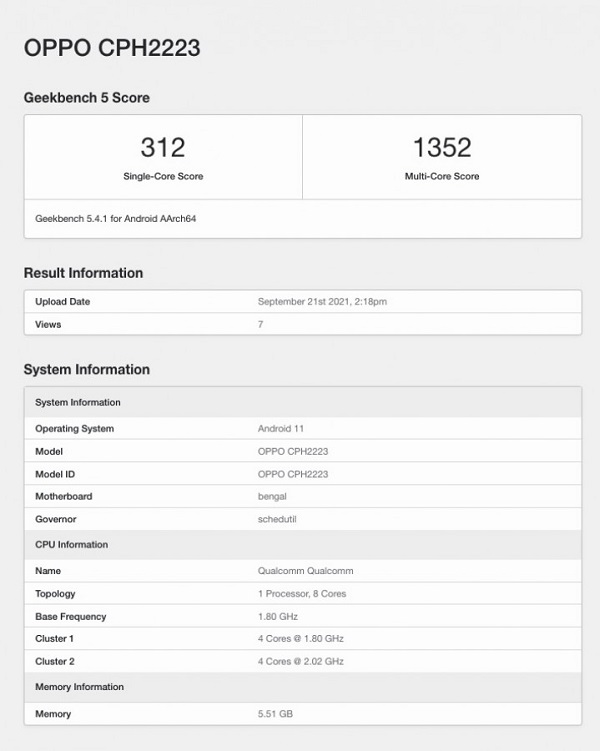Click the Multi-Core Score label

click(442, 176)
